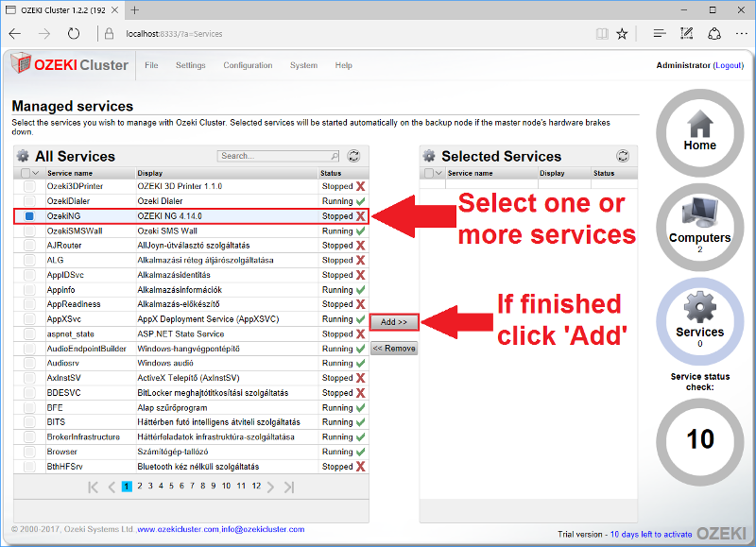The width and height of the screenshot is (756, 547).
Task: Select the 'BITS' service row name
Action: [56, 422]
